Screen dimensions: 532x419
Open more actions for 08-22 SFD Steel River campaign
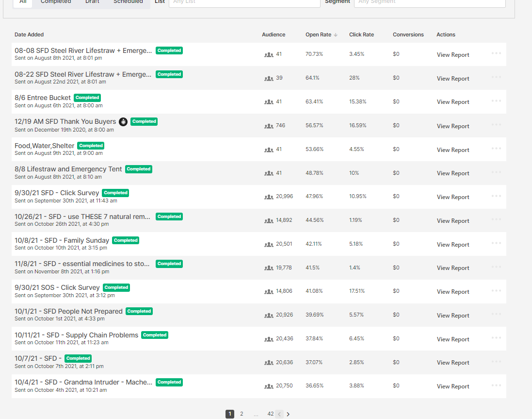coord(496,77)
